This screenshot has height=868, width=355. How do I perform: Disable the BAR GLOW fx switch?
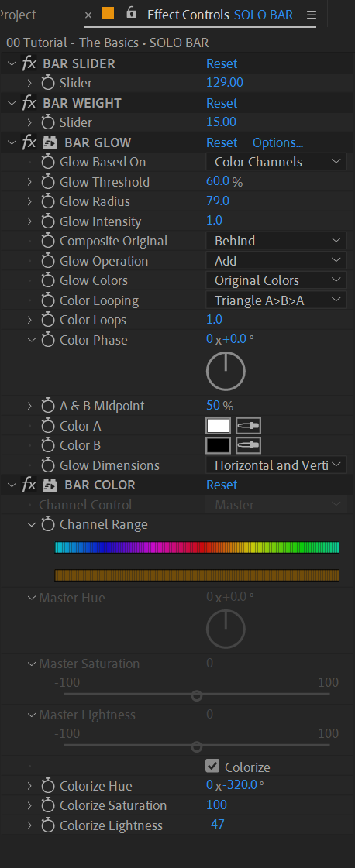[x=29, y=142]
